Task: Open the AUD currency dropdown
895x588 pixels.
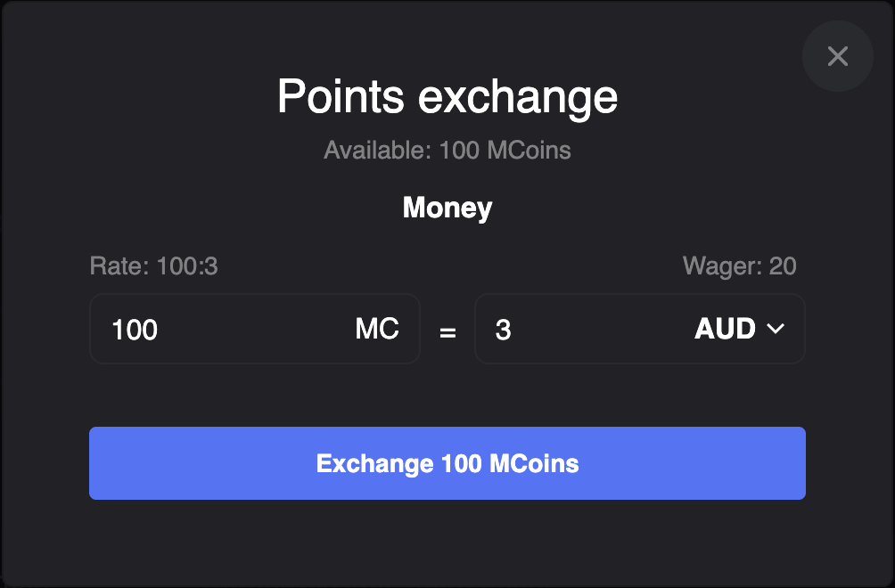Action: click(x=738, y=330)
